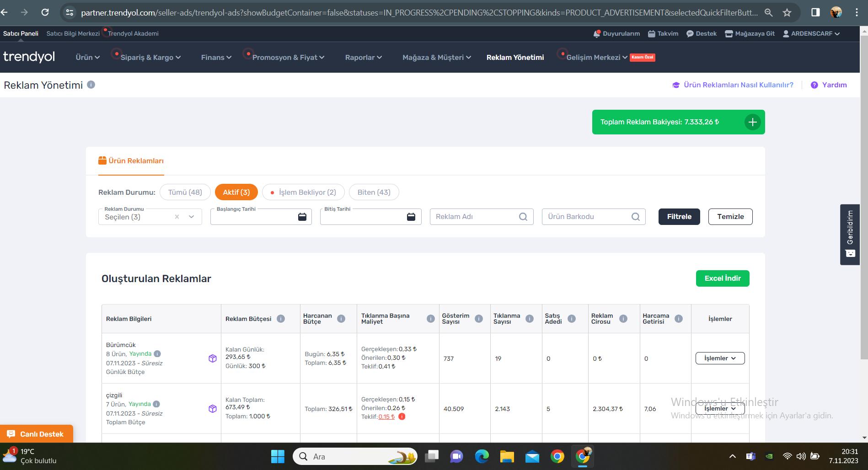
Task: Show info for Harcama Getirisi column
Action: click(x=679, y=319)
